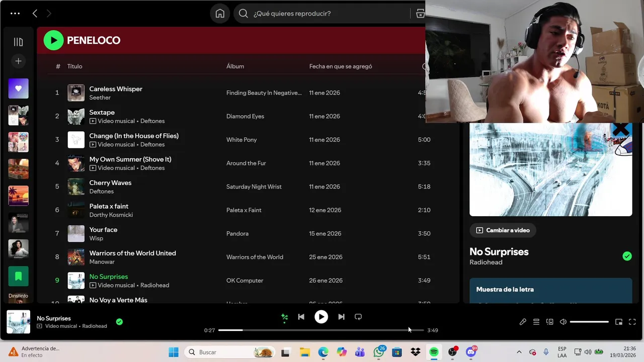Mute with the speaker volume icon
Screen dimensions: 644x362
coord(563,322)
